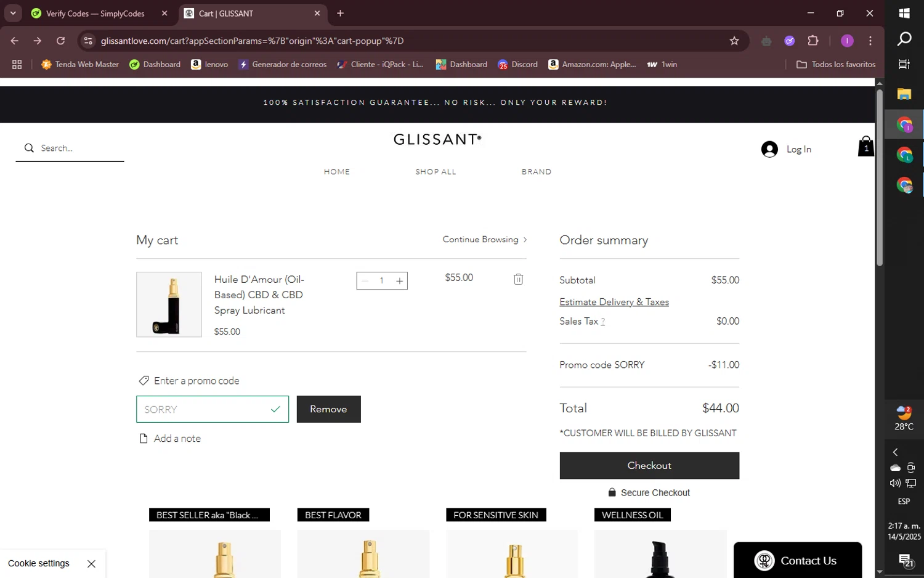
Task: Go back to the previous page
Action: 15,41
